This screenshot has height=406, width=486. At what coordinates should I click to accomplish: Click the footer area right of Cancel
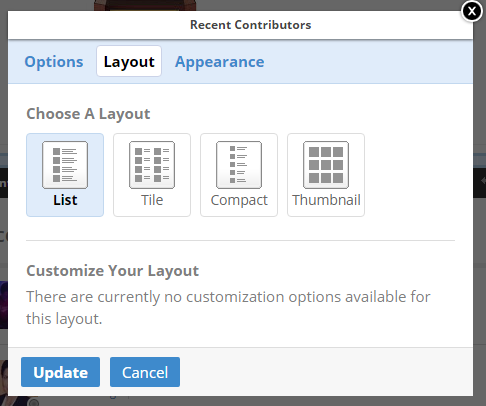(x=325, y=372)
